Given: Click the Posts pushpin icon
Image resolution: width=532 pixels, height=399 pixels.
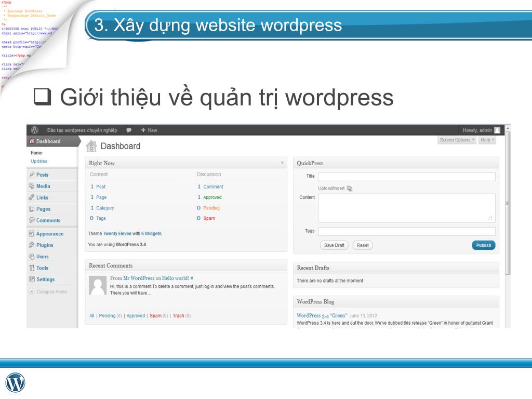Looking at the screenshot, I should 32,175.
